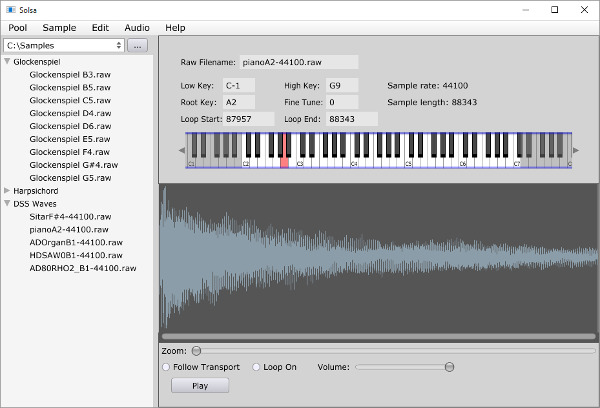The height and width of the screenshot is (408, 600).
Task: Open the Pool menu
Action: [18, 28]
